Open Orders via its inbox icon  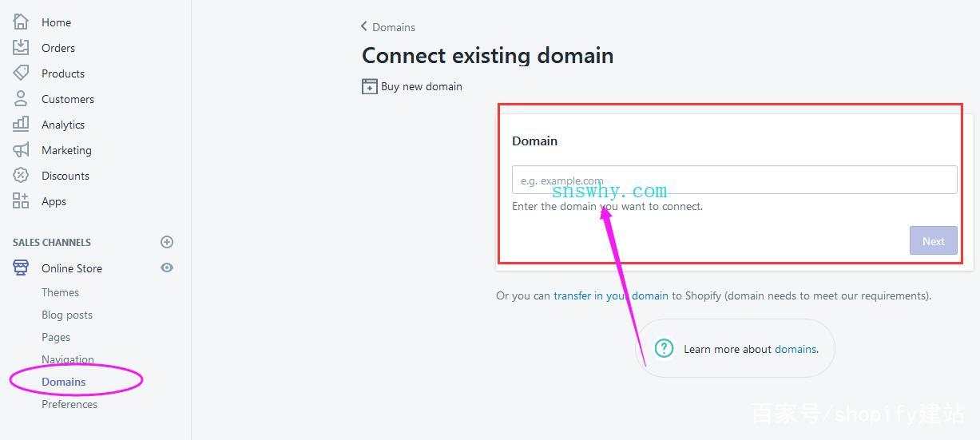pos(21,48)
